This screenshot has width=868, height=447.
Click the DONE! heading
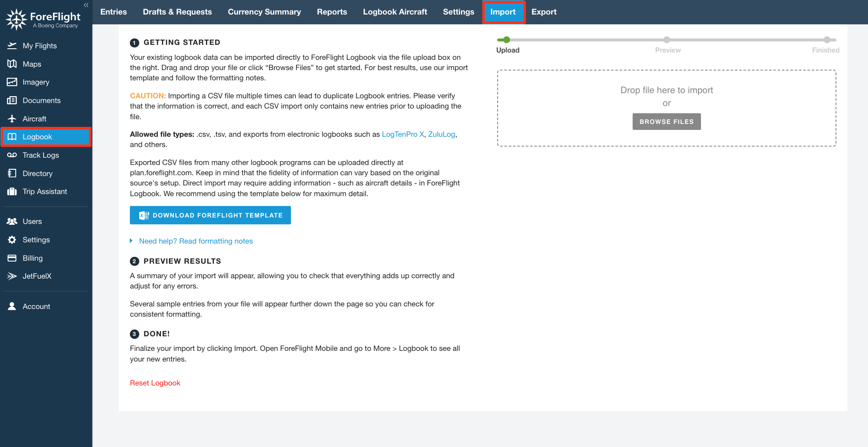click(x=157, y=334)
